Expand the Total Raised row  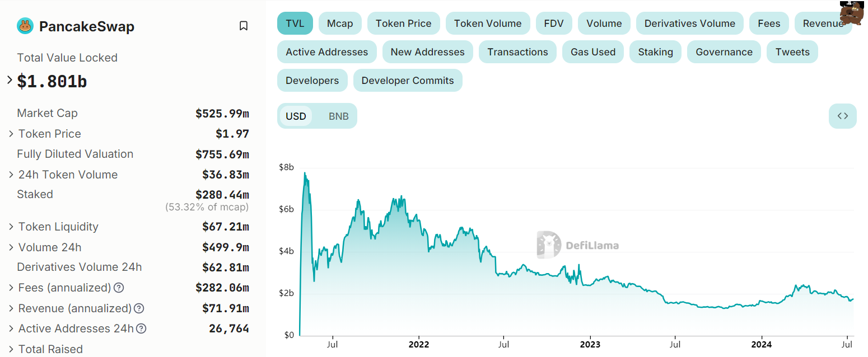click(11, 349)
